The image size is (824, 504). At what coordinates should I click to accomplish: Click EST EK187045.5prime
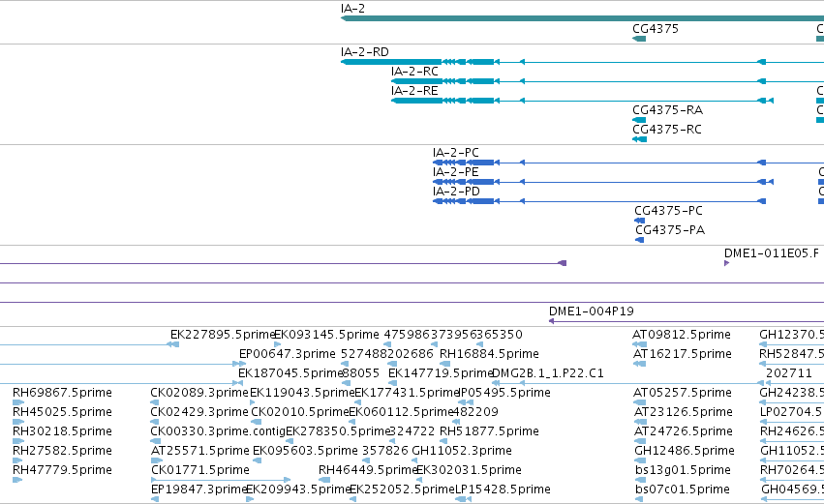coord(290,373)
